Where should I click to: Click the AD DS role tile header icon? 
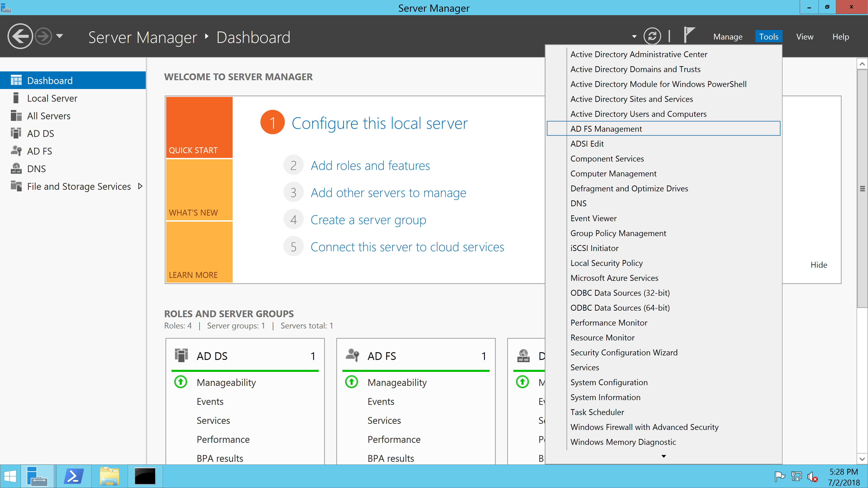coord(181,355)
